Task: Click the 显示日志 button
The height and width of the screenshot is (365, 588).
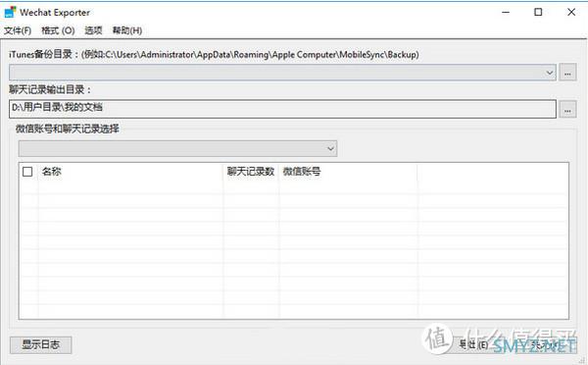Action: click(x=40, y=344)
